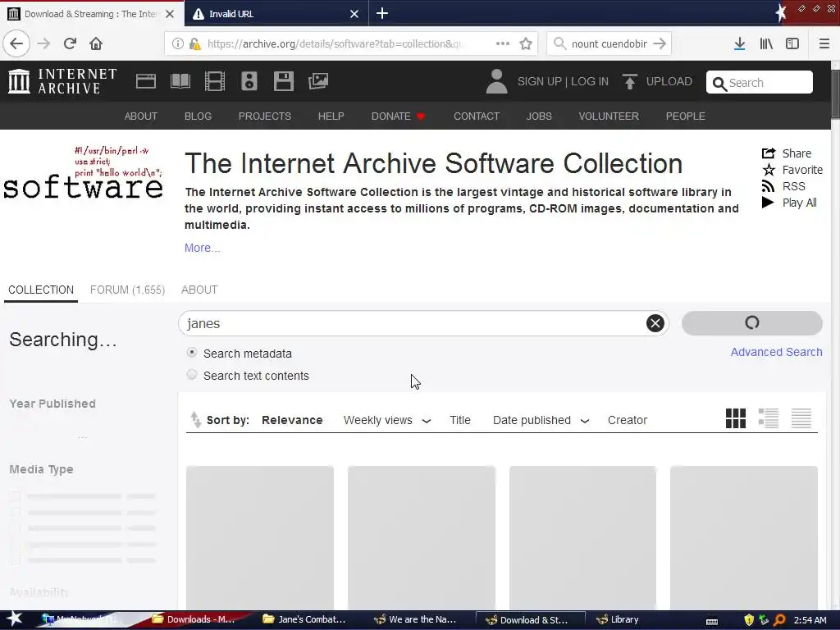This screenshot has width=840, height=630.
Task: Open CONTACT in the navigation bar
Action: 477,116
